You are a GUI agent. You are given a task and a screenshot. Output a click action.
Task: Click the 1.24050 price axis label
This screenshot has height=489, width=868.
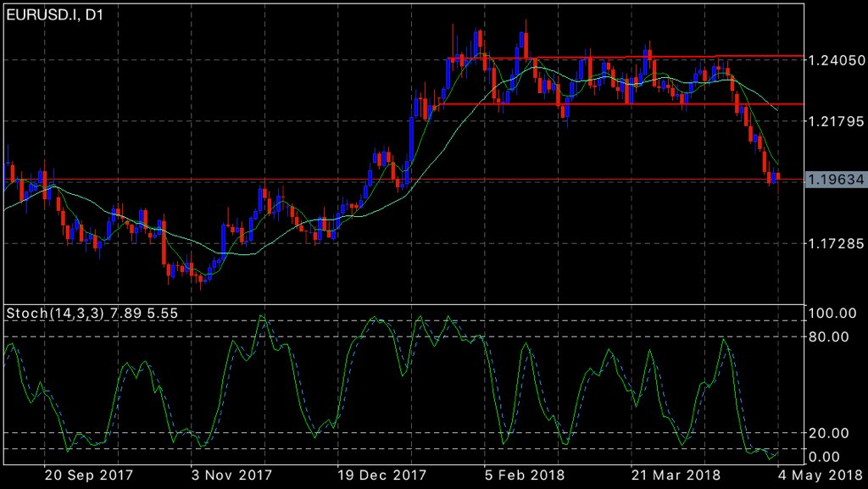(835, 60)
